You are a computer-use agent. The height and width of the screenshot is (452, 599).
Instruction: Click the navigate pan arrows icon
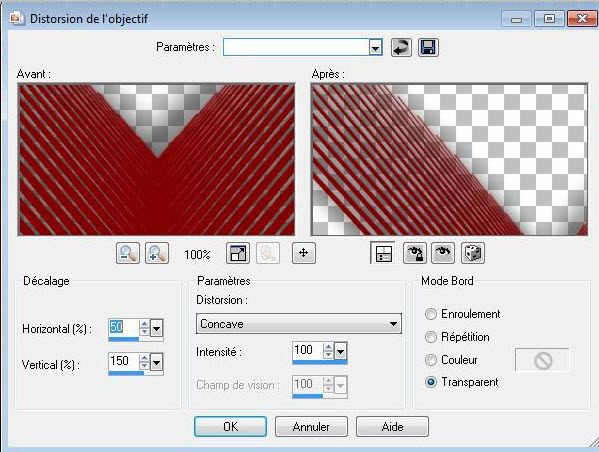click(304, 253)
